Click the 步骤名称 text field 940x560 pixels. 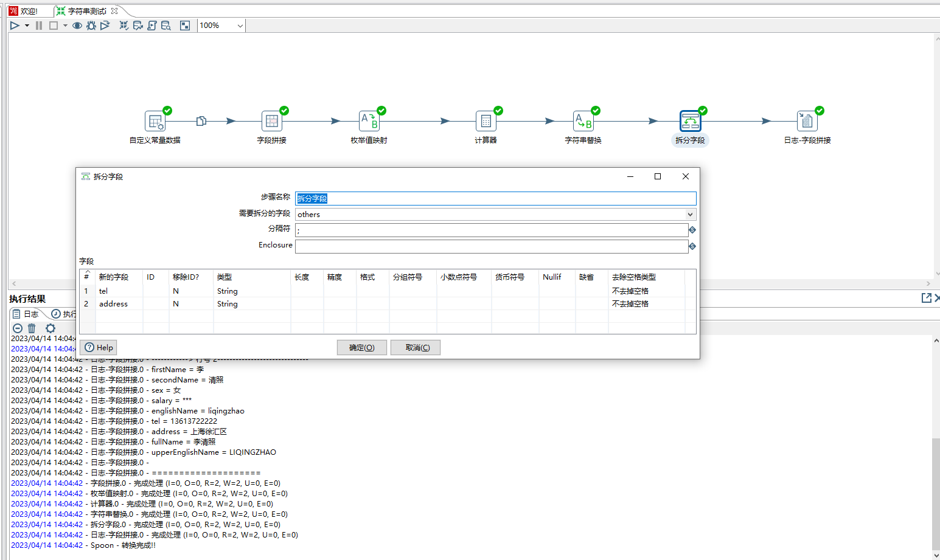pyautogui.click(x=495, y=198)
